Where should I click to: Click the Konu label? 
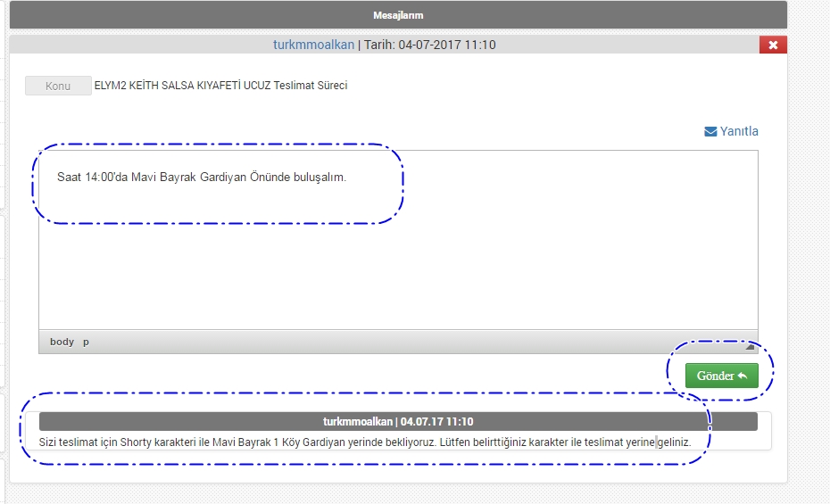(x=58, y=86)
